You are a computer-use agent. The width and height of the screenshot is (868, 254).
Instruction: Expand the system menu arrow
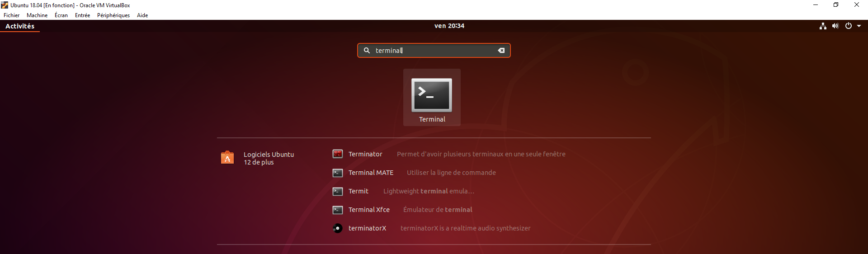(859, 26)
